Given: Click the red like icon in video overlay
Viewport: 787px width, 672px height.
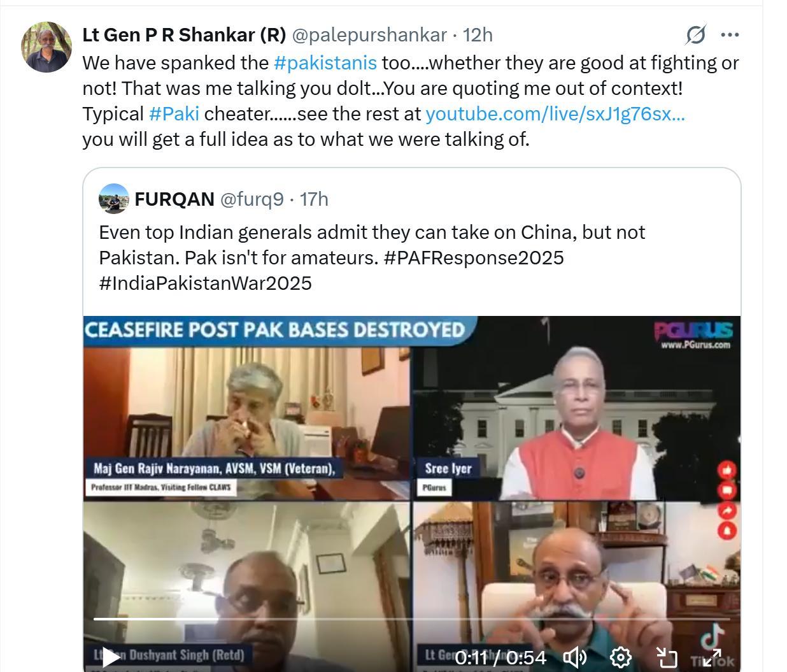Looking at the screenshot, I should [x=727, y=470].
